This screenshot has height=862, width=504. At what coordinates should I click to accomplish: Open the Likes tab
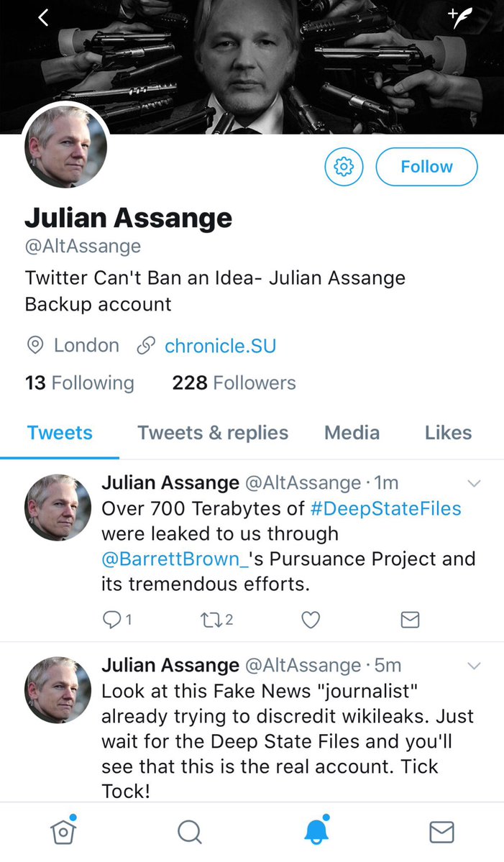coord(448,433)
